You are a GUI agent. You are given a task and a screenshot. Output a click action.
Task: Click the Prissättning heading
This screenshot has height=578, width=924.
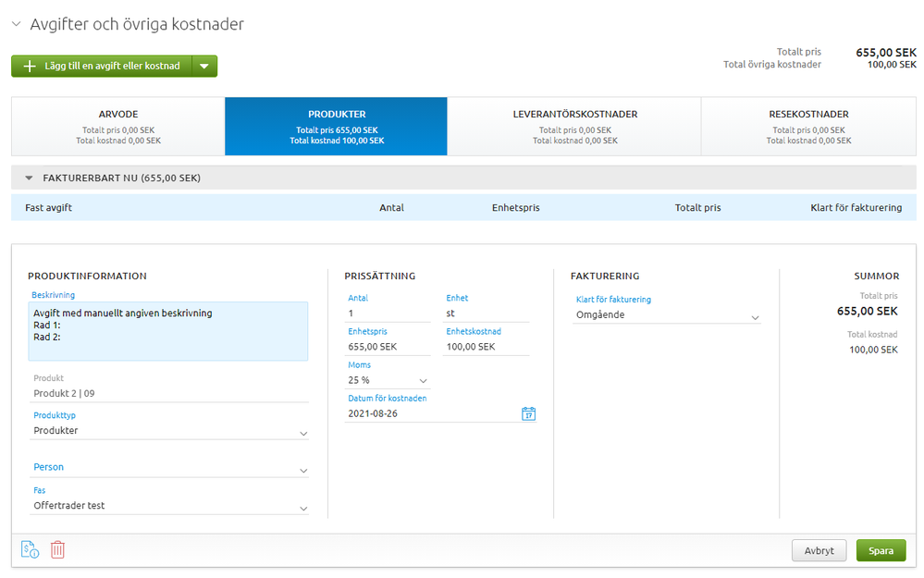(x=380, y=276)
